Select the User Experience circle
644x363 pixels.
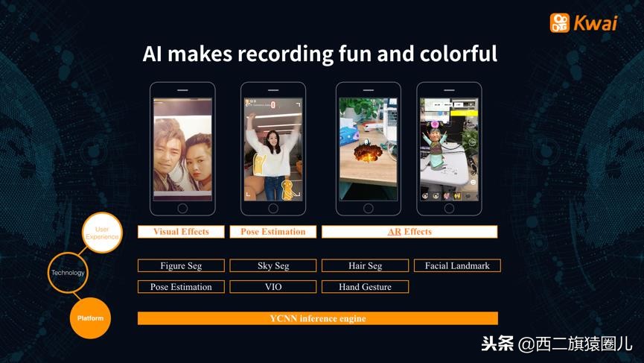click(x=102, y=233)
